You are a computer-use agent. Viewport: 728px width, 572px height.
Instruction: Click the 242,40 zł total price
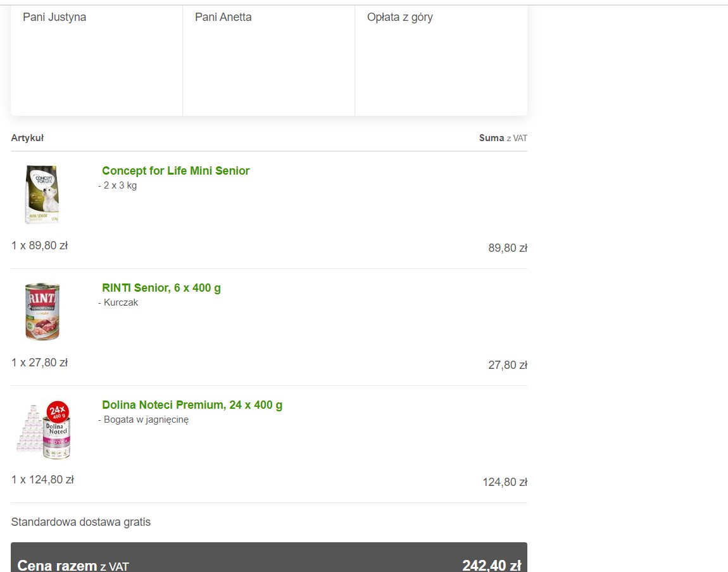(492, 565)
